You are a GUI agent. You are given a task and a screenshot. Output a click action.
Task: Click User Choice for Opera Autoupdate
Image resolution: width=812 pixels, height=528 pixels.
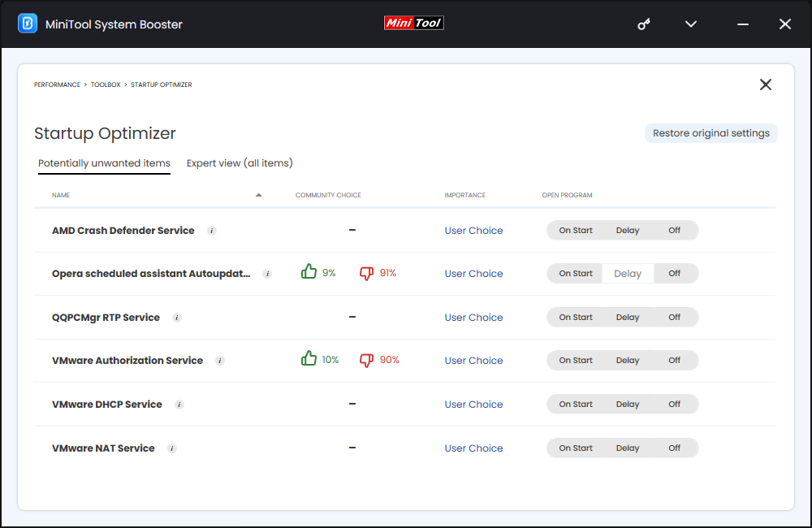(x=473, y=274)
